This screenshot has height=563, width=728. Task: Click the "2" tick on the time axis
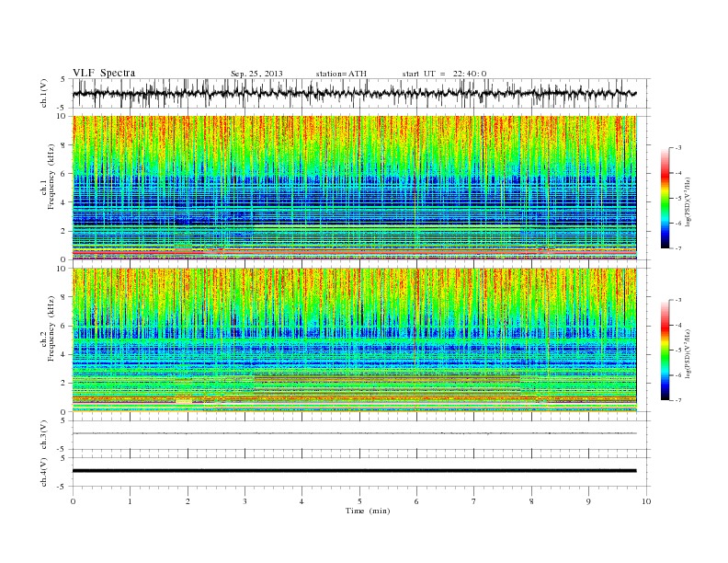[188, 501]
